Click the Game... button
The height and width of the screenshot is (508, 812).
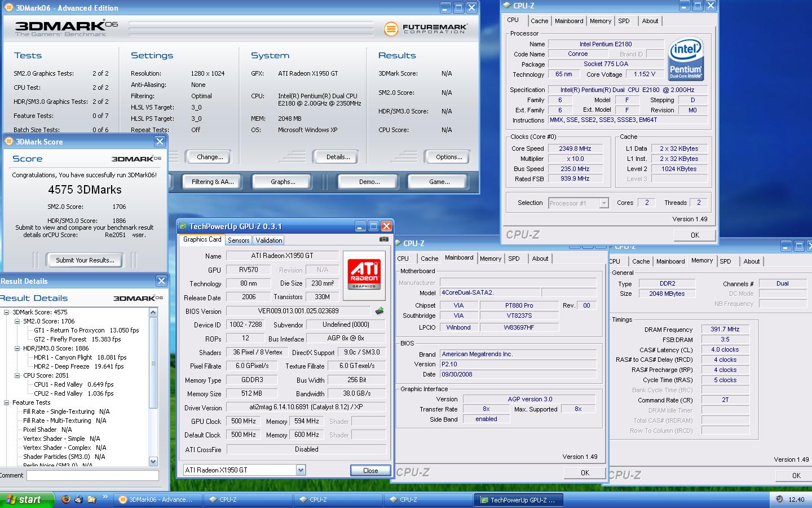(x=439, y=182)
